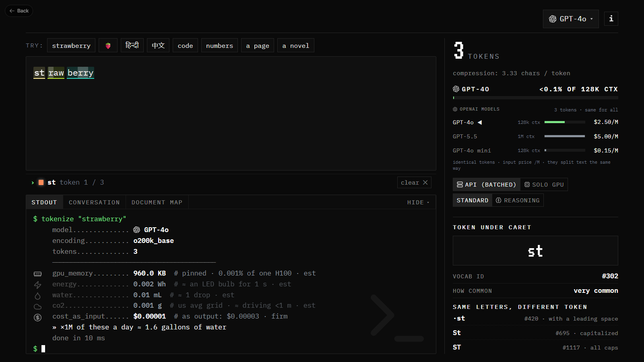Click the energy lightning bolt icon

coord(37,285)
